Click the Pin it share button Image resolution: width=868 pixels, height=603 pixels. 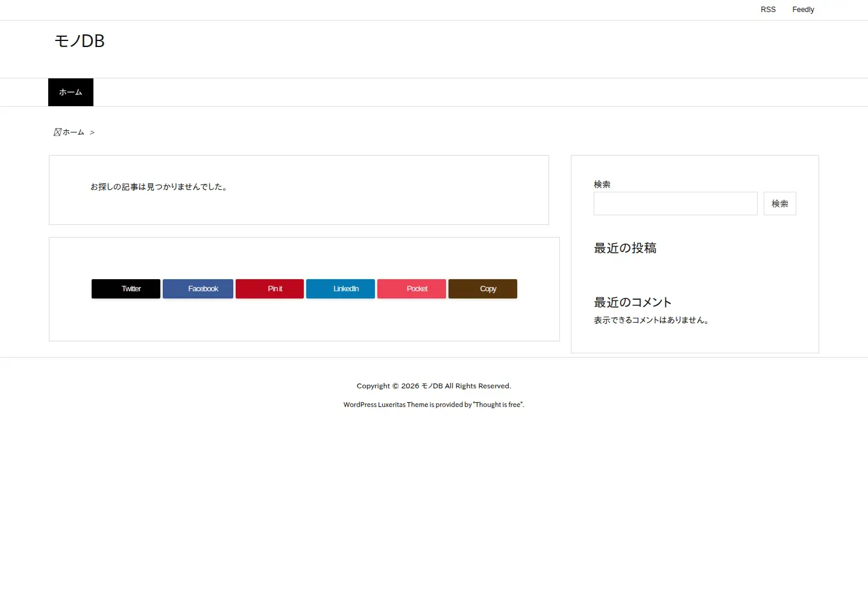(x=269, y=289)
